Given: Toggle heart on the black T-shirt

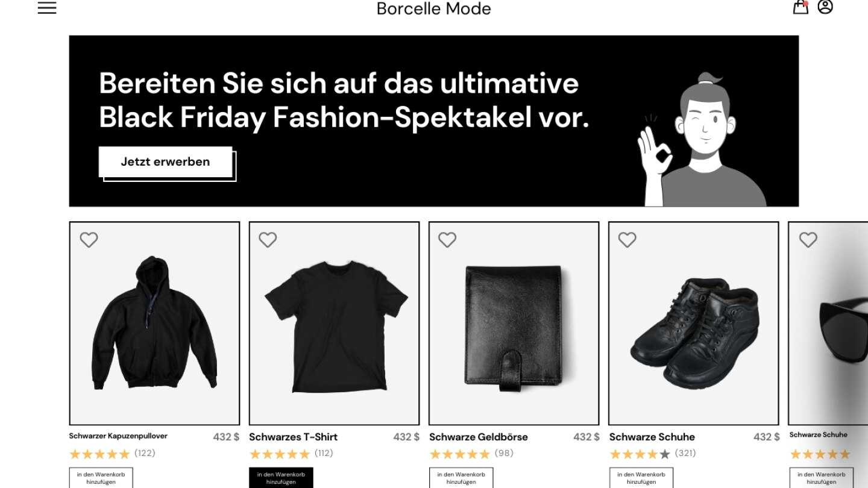Looking at the screenshot, I should tap(268, 240).
